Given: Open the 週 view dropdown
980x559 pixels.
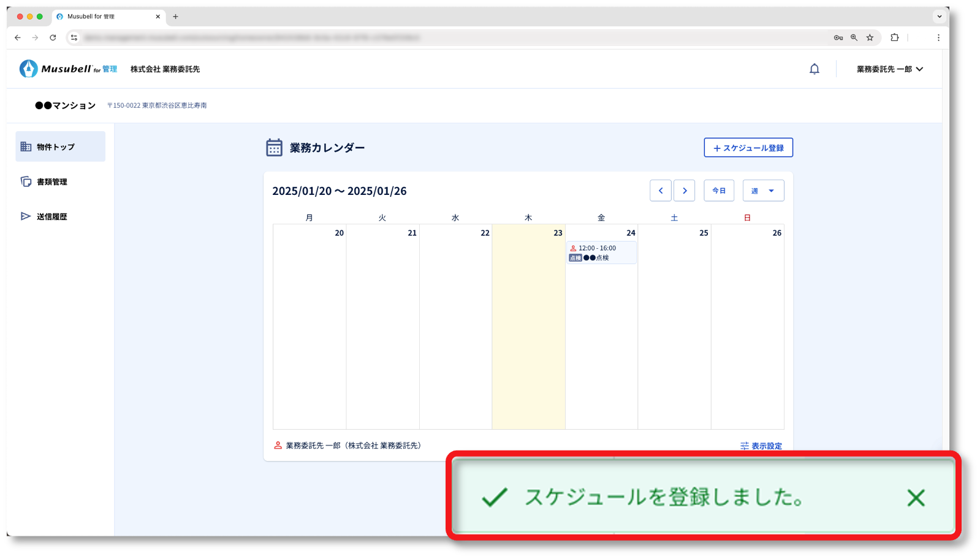Looking at the screenshot, I should point(763,191).
